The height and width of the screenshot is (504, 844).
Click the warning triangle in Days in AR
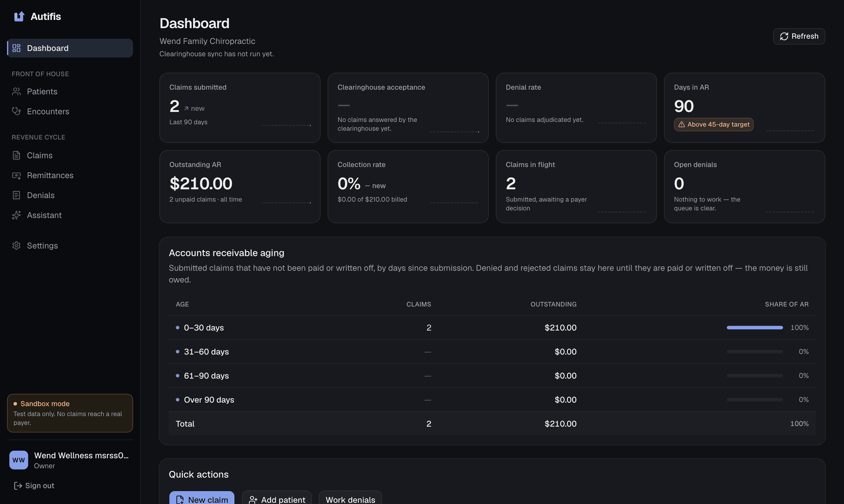click(x=681, y=124)
